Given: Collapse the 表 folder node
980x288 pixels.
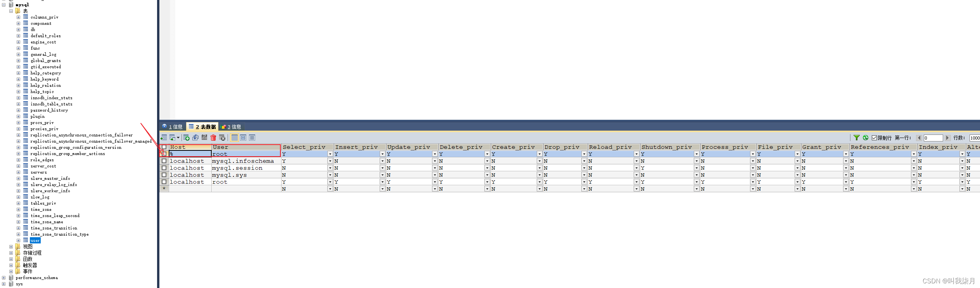Looking at the screenshot, I should click(11, 11).
